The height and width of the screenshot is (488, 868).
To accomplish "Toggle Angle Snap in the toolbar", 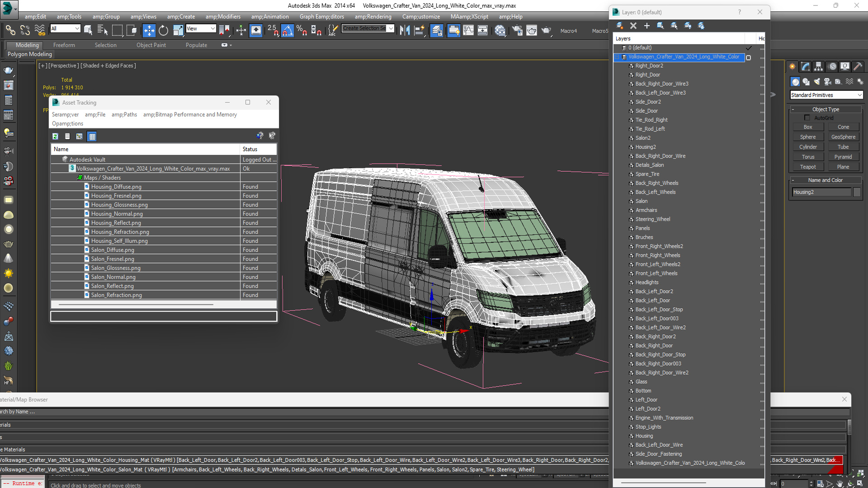I will click(288, 30).
